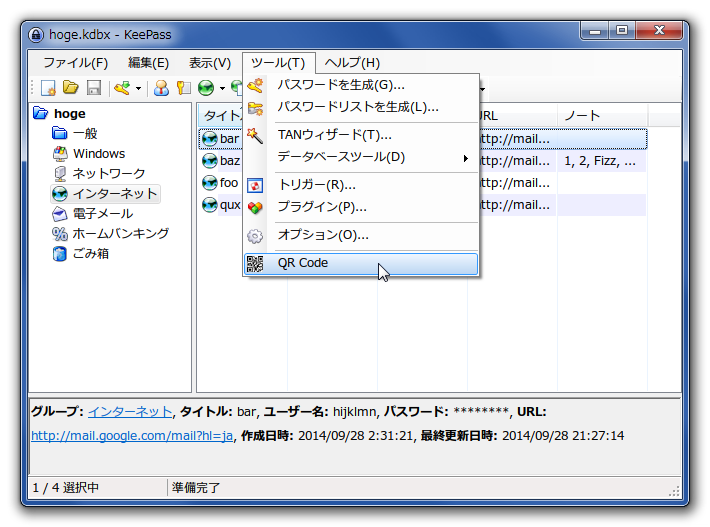This screenshot has width=710, height=527.
Task: Select the QR Code menu entry
Action: pos(361,264)
